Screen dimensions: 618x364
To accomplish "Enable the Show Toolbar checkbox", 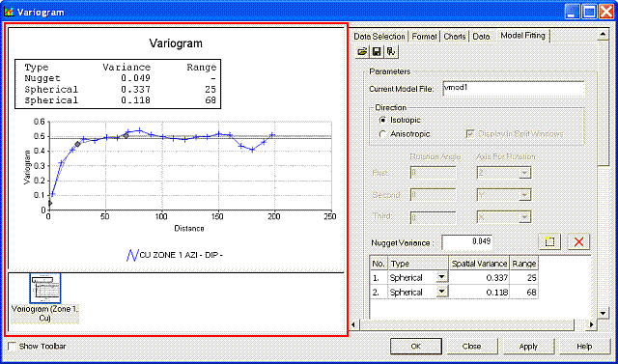I will point(13,347).
